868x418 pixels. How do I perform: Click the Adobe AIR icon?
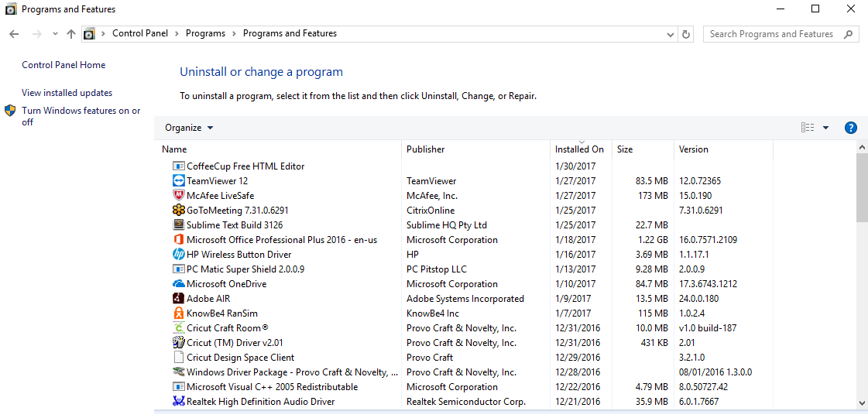click(179, 299)
